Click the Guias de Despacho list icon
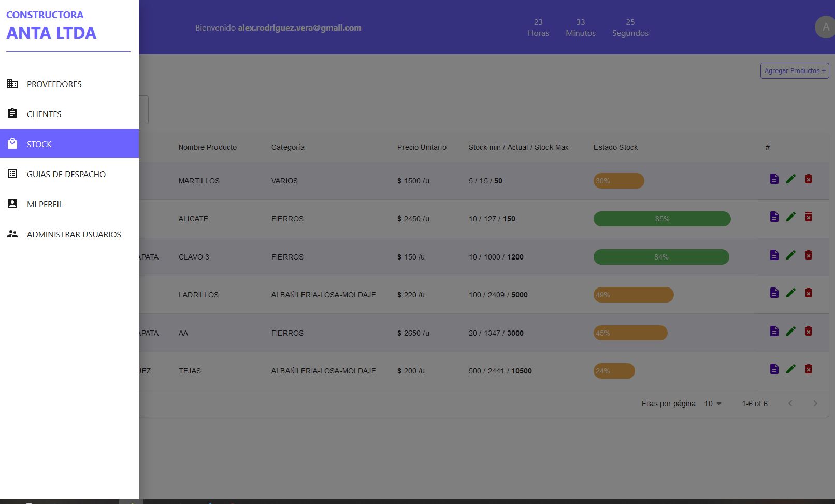The width and height of the screenshot is (835, 504). [x=12, y=174]
